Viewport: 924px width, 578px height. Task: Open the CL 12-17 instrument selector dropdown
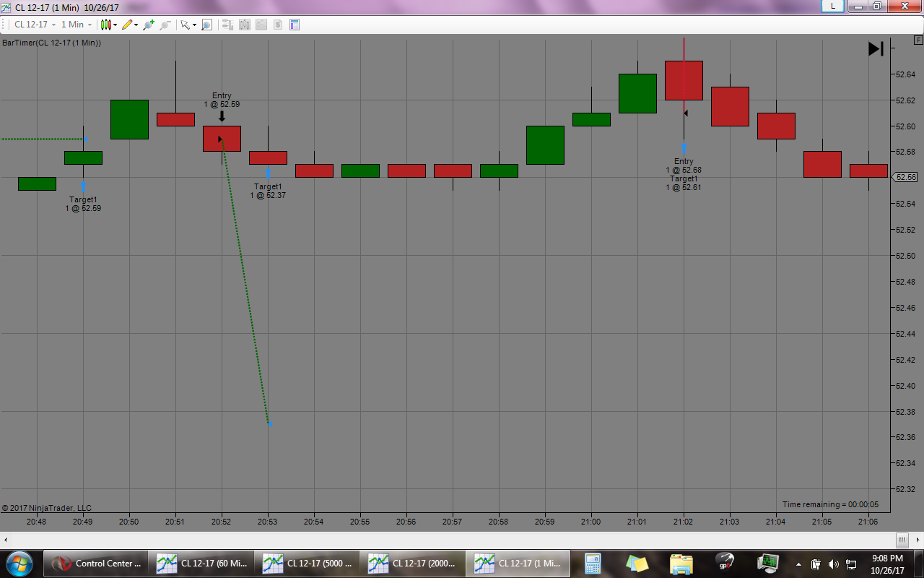(35, 25)
